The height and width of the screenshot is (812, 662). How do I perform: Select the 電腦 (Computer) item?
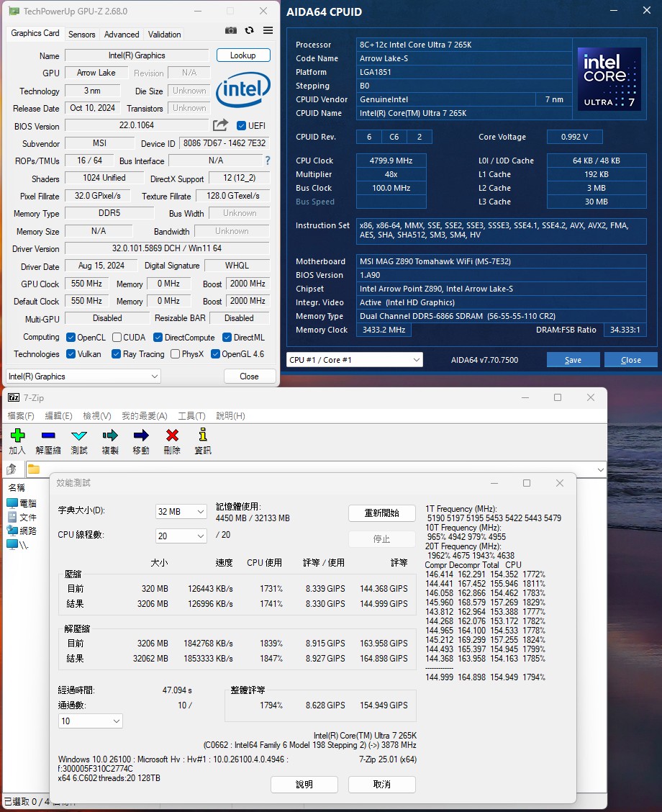pyautogui.click(x=22, y=503)
